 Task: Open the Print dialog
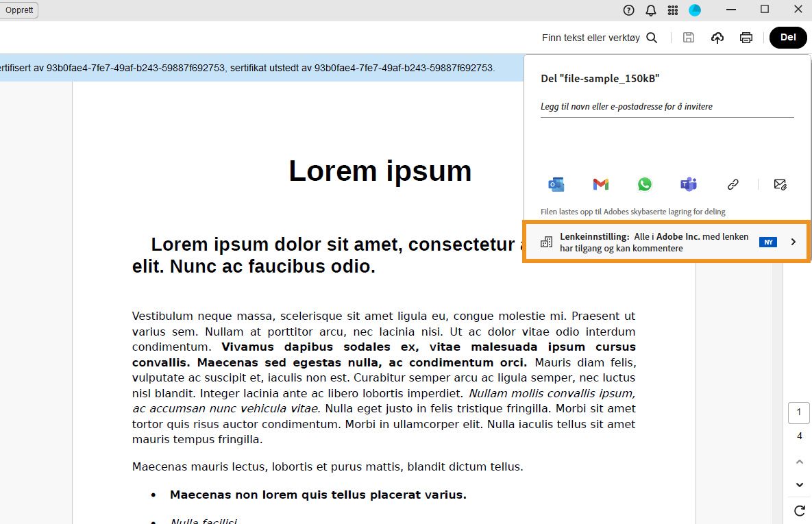pos(746,38)
